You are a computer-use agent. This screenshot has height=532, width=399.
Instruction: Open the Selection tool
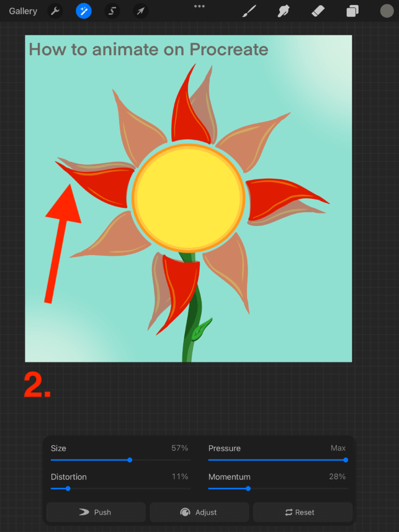point(112,11)
